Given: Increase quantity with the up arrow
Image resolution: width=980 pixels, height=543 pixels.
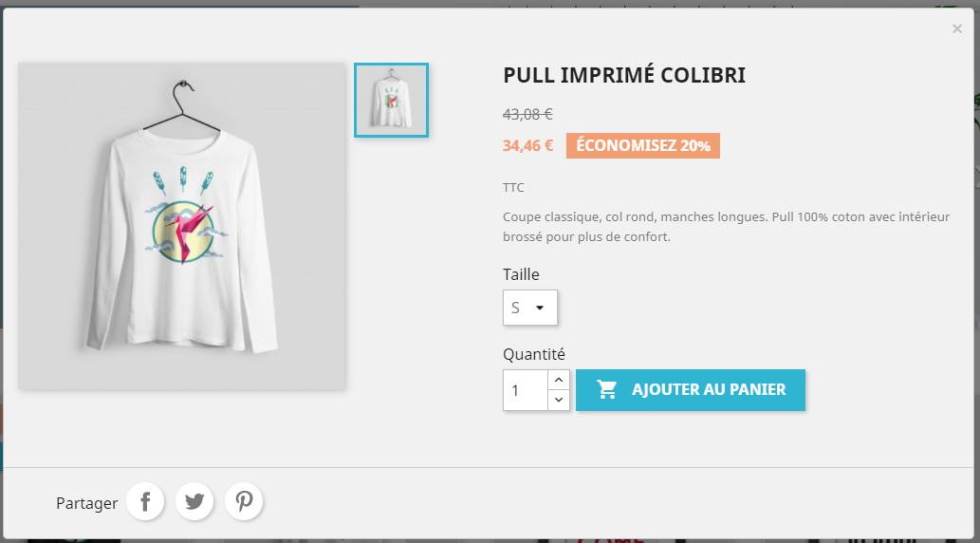Looking at the screenshot, I should coord(559,380).
